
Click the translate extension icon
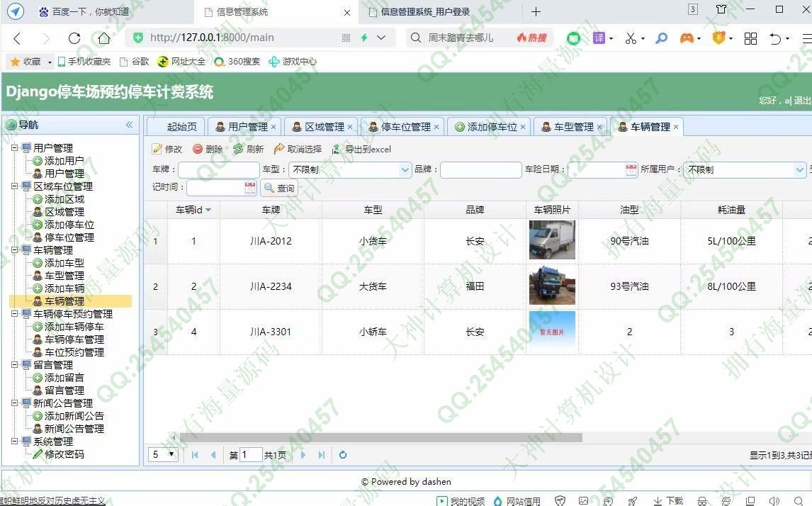coord(599,38)
